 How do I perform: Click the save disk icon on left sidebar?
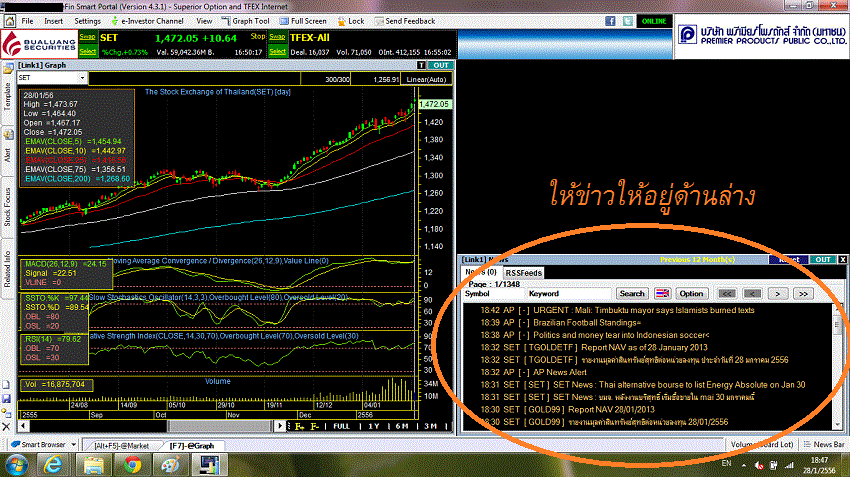(7, 399)
